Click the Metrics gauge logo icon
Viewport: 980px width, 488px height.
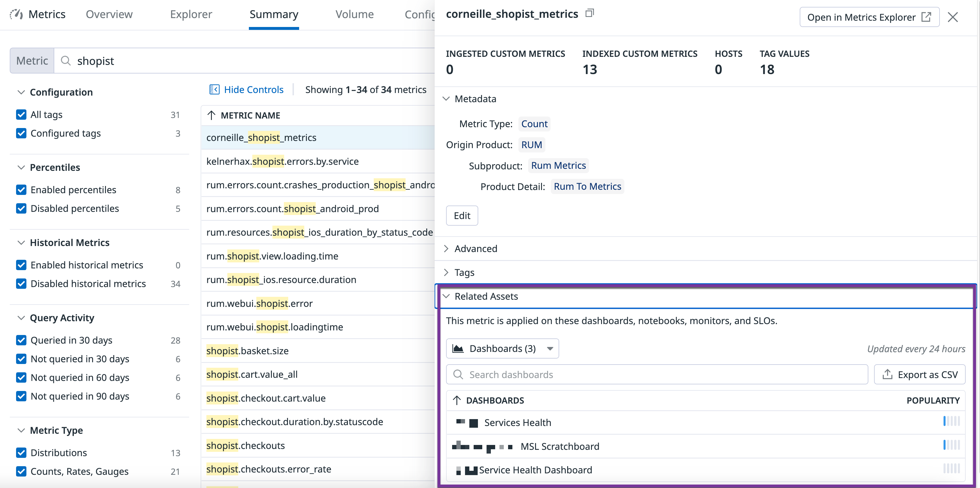coord(16,14)
